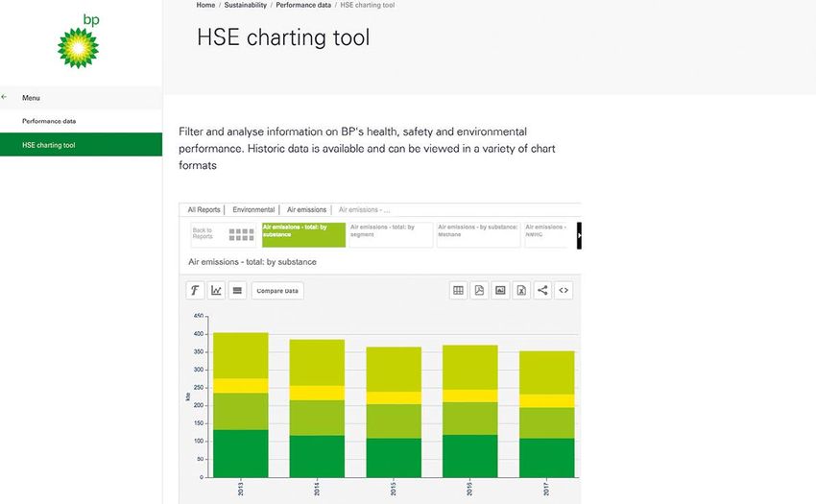Open Performance data in side menu
Screen dimensions: 816x504
(49, 122)
